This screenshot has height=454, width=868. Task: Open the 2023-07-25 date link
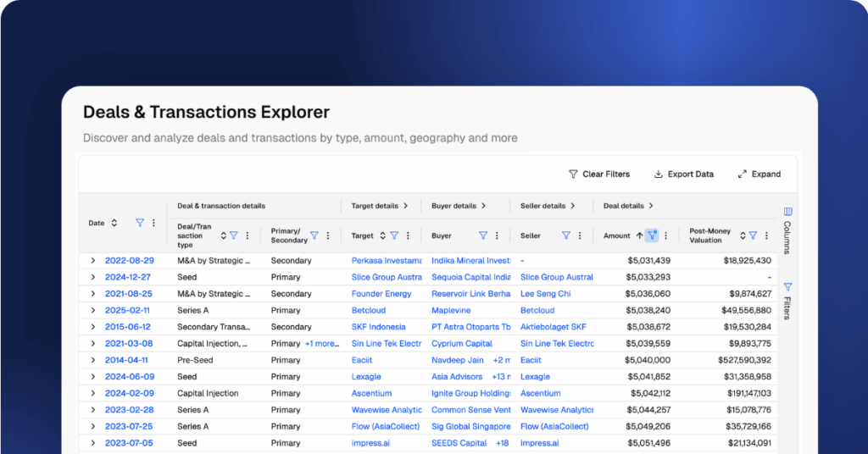click(x=129, y=426)
